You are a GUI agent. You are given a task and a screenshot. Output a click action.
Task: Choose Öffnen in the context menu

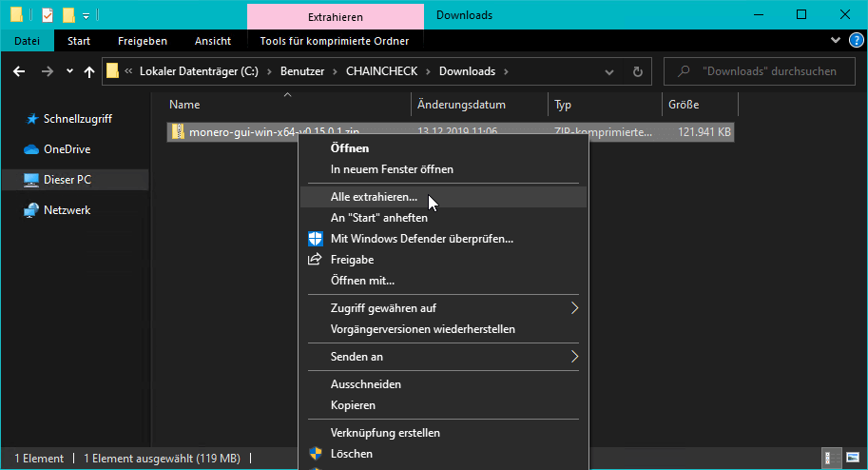pyautogui.click(x=443, y=148)
